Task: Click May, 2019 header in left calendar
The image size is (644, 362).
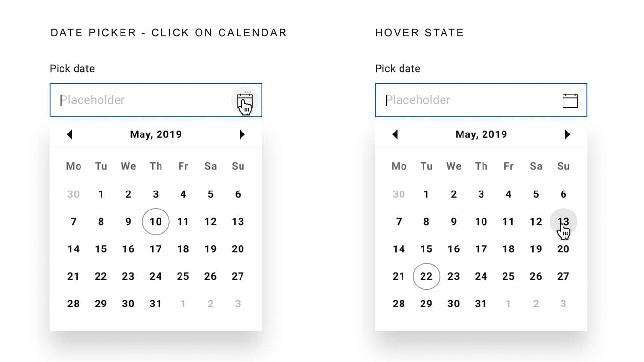Action: (x=156, y=134)
